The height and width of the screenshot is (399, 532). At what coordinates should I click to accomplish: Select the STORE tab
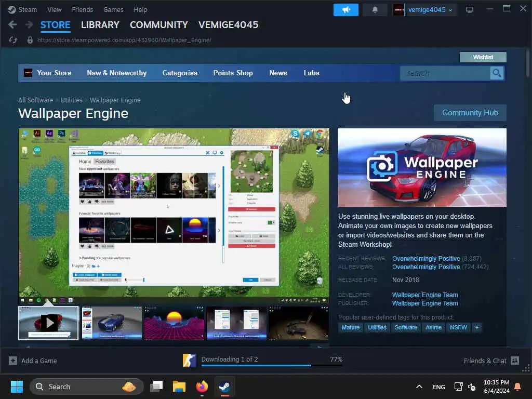pyautogui.click(x=55, y=25)
